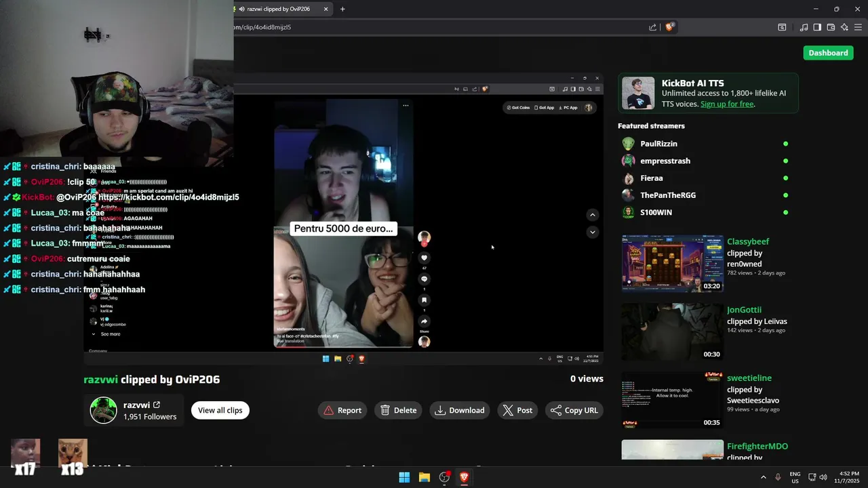Open featured streamer PaulRizzin
Viewport: 868px width, 488px height.
[x=658, y=144]
